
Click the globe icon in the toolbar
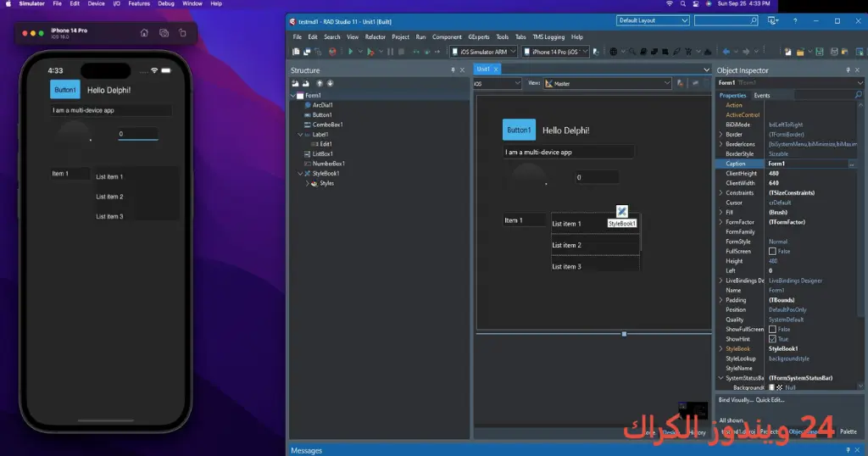(613, 52)
